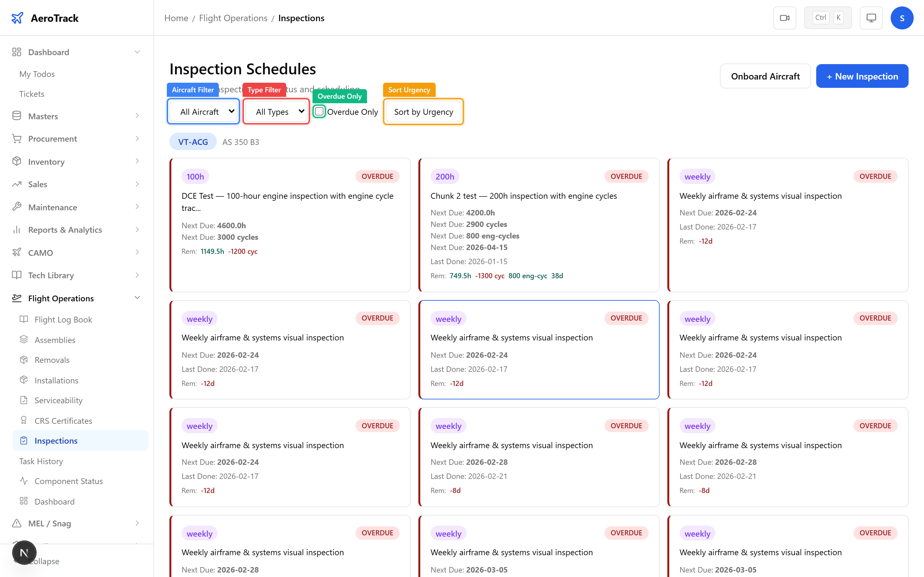Open the Masters section via its database icon
The image size is (924, 577).
(x=17, y=116)
